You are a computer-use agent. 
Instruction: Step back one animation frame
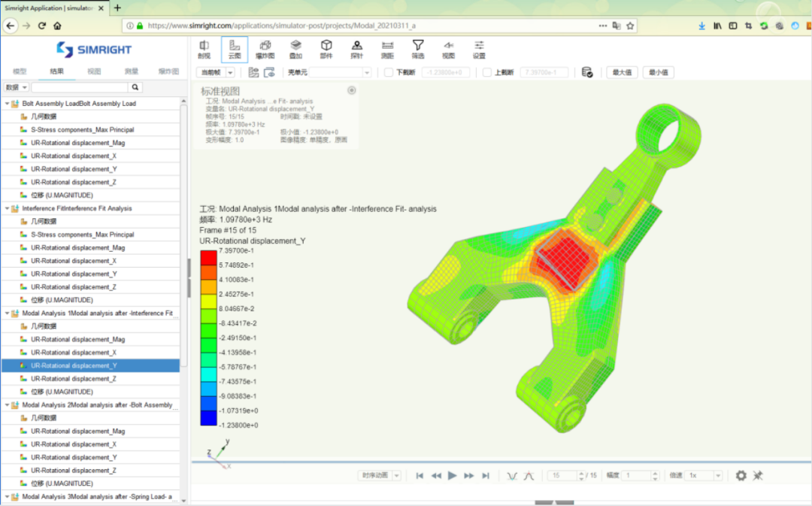coord(436,475)
